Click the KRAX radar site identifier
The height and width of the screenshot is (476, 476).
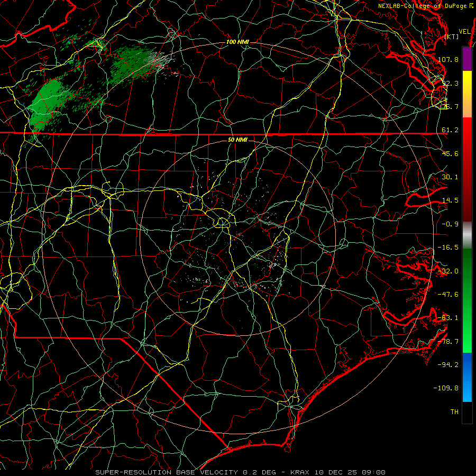coord(300,472)
